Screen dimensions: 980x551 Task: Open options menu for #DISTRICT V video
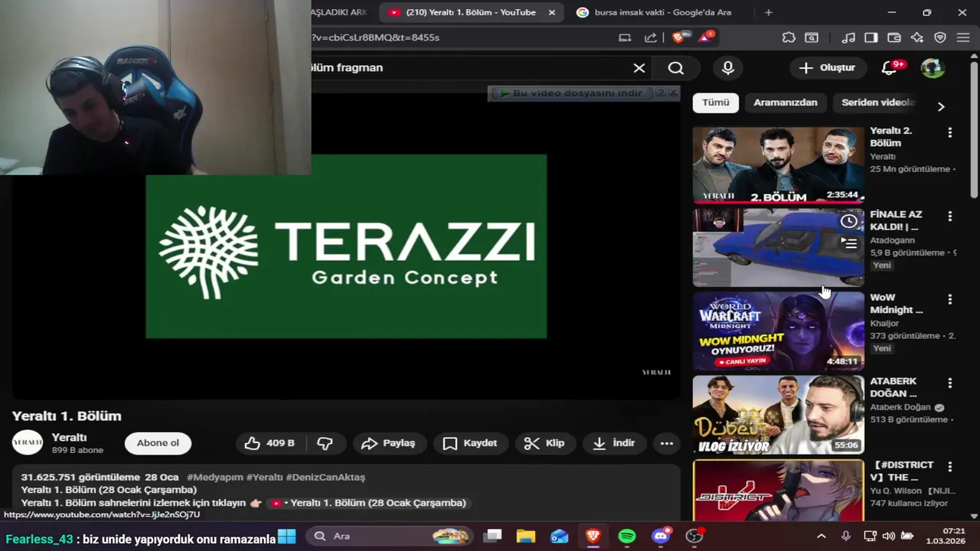[950, 466]
